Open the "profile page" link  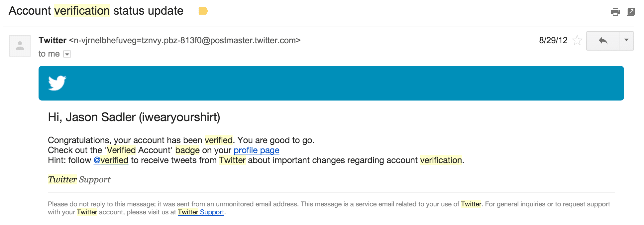[x=256, y=150]
